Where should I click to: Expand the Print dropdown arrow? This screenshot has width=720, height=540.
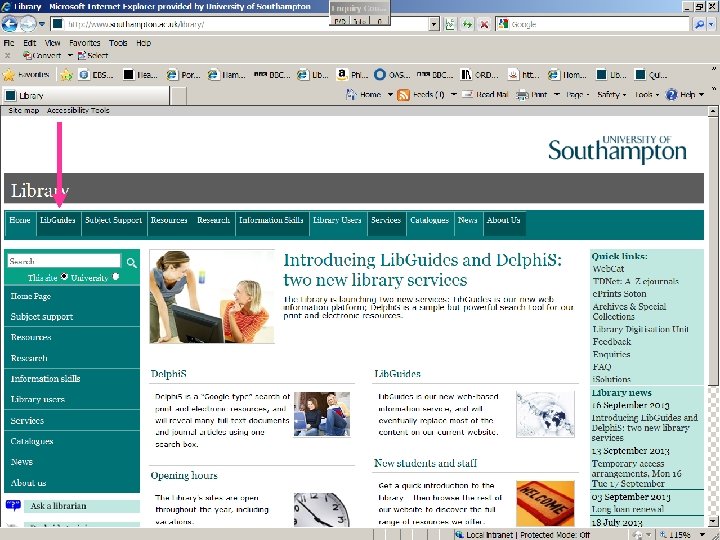pos(556,95)
